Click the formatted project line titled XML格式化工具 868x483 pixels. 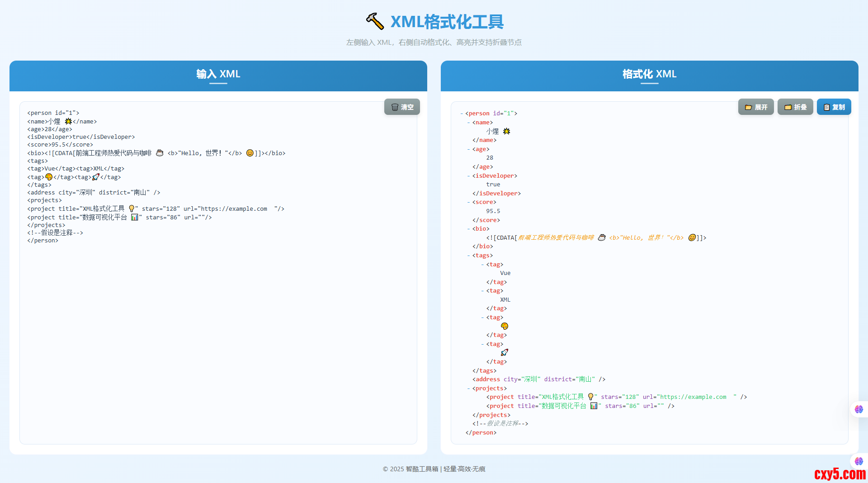click(617, 397)
